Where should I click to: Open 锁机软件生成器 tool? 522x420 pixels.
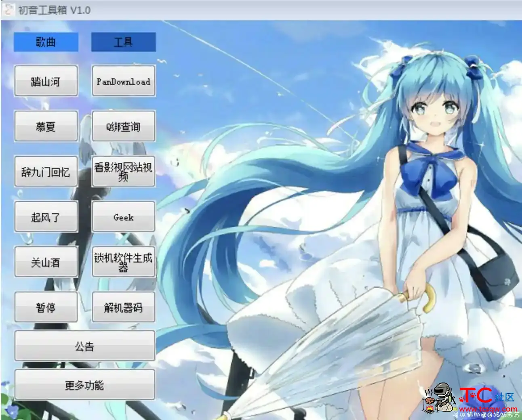coord(123,262)
